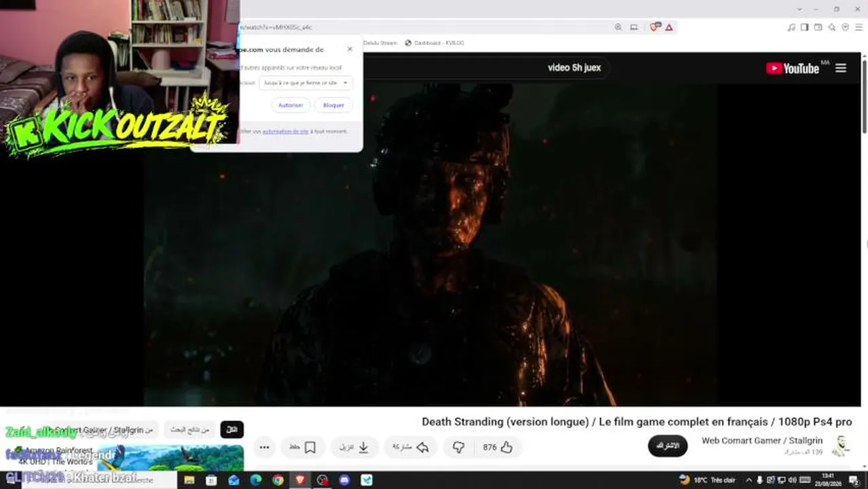Open Discord from taskbar
868x489 pixels.
[344, 480]
